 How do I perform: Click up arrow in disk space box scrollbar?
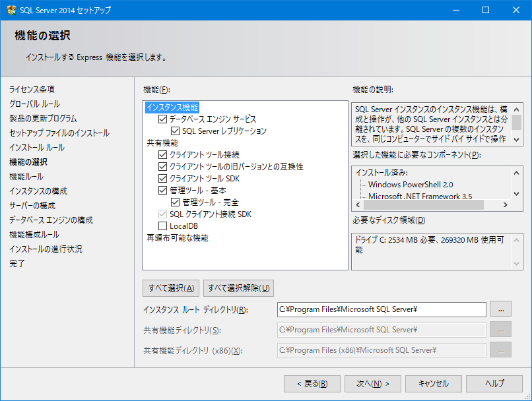coord(516,240)
